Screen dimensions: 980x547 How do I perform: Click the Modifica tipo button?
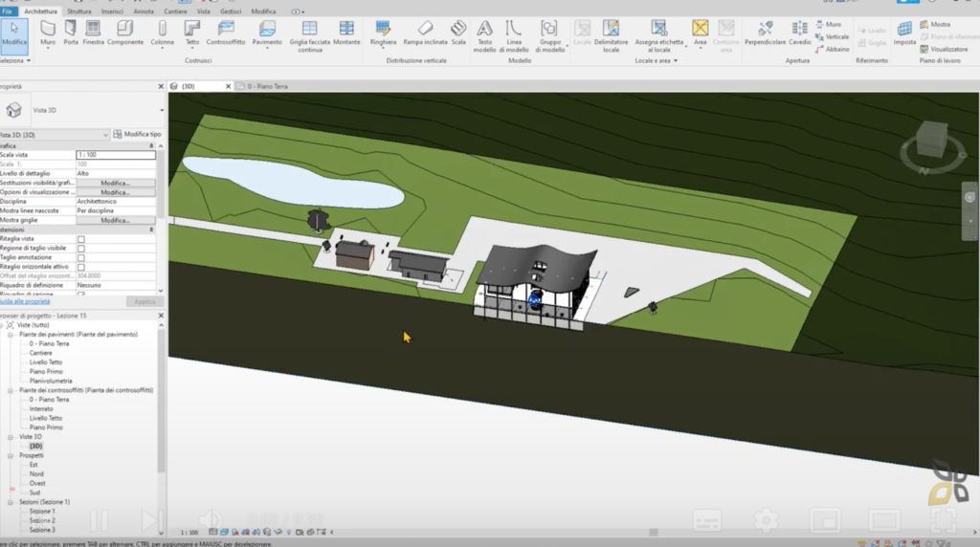pyautogui.click(x=137, y=134)
